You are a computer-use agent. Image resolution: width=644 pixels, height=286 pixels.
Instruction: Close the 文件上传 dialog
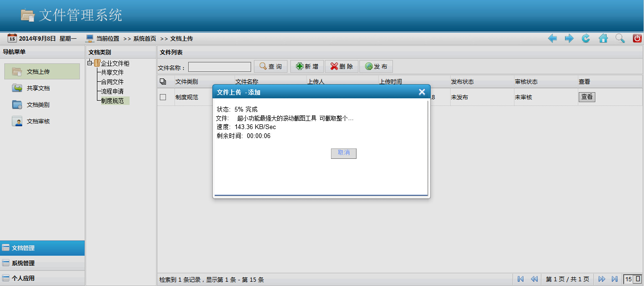tap(422, 92)
